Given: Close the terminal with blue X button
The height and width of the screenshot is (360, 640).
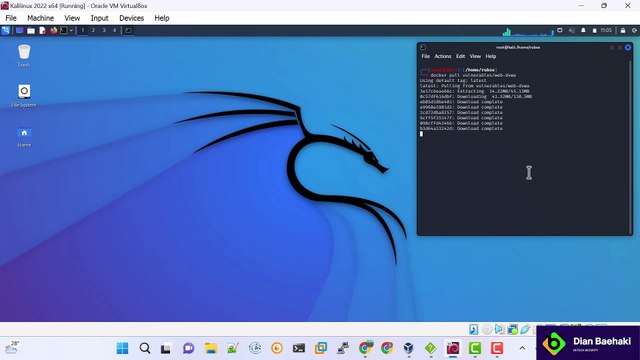Looking at the screenshot, I should coord(628,47).
